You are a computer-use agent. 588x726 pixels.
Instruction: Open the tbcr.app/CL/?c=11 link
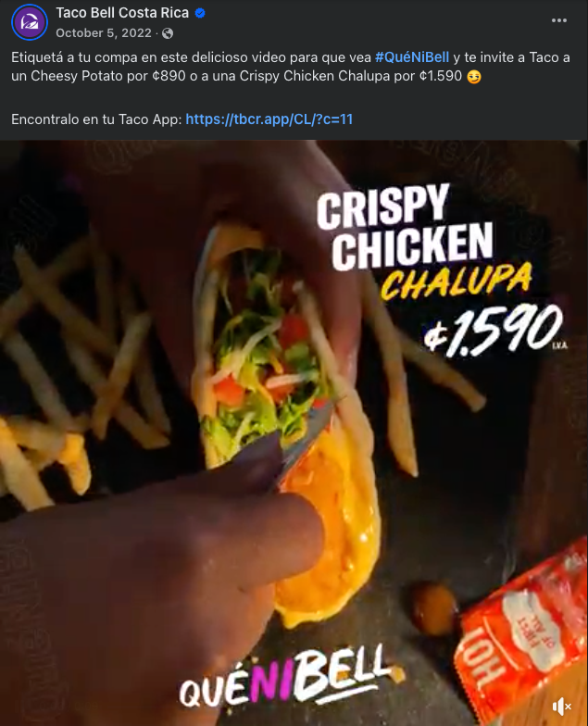point(269,119)
